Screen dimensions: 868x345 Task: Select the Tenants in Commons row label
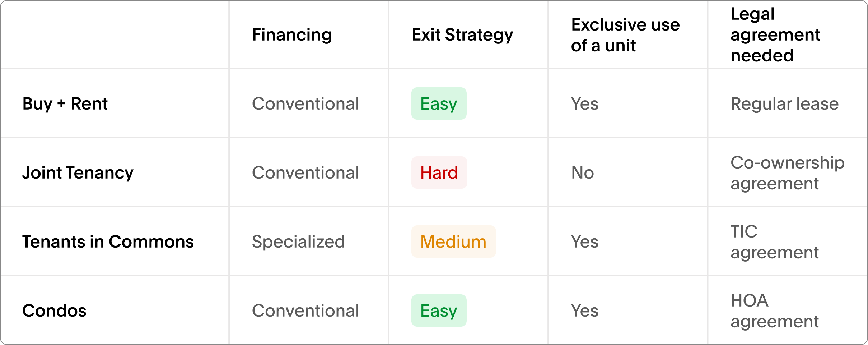tap(108, 242)
